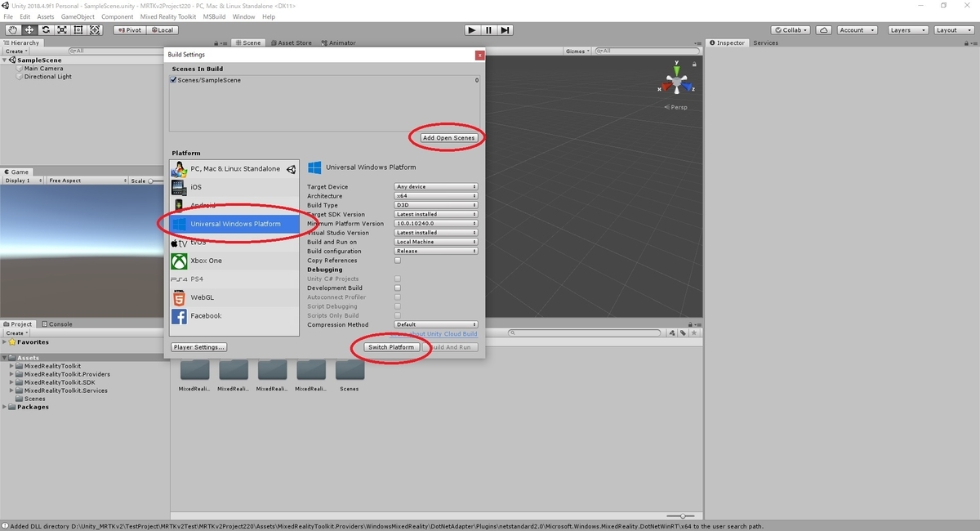
Task: Open the Gizmos dropdown in Scene view
Action: (577, 51)
